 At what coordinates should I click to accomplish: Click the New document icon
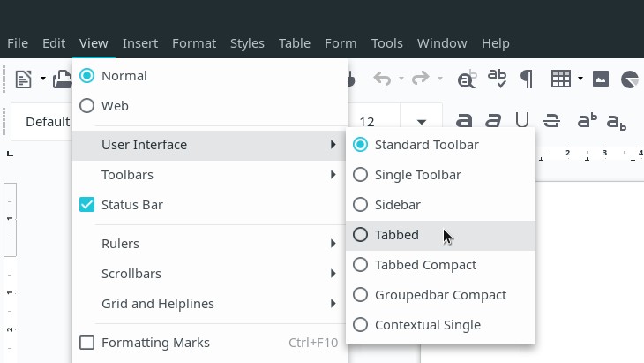(24, 79)
